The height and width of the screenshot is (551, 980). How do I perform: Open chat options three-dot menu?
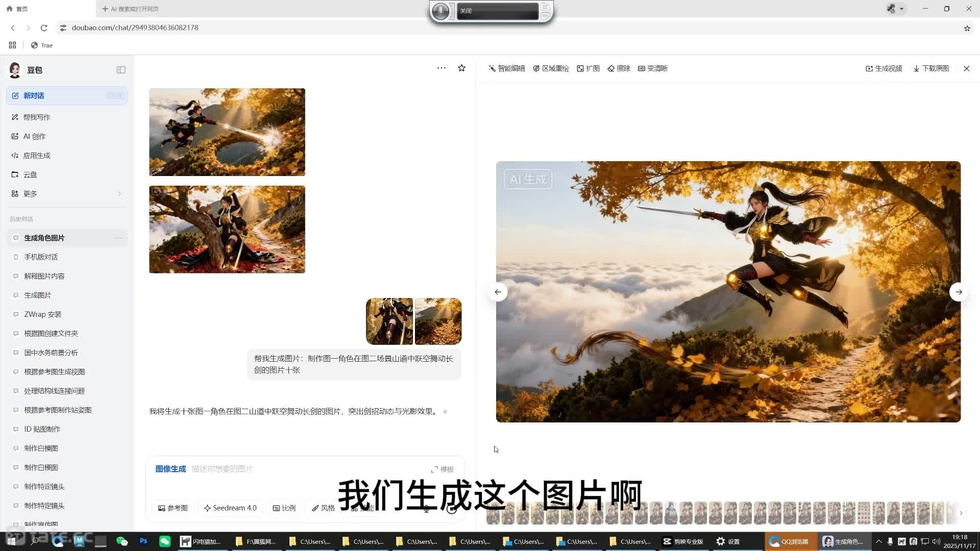(442, 68)
